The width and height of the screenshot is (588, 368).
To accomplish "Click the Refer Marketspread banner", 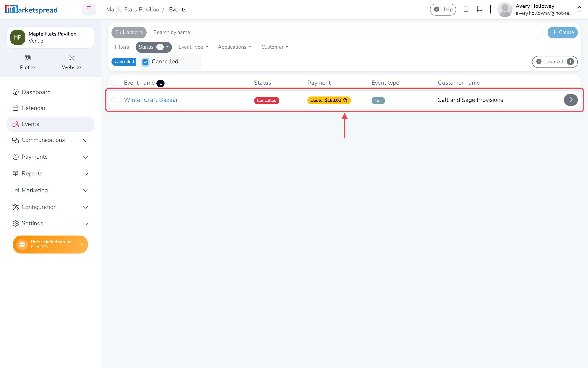I will click(x=50, y=244).
